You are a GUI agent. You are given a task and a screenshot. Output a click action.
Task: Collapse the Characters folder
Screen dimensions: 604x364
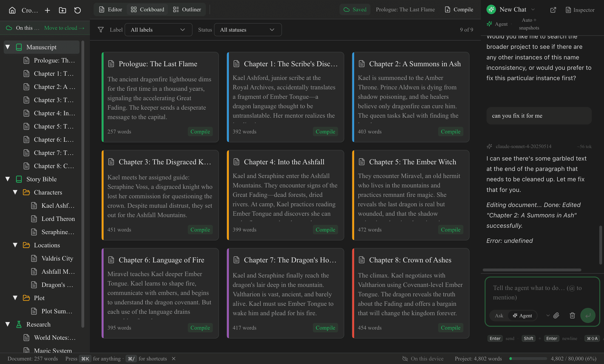point(15,192)
